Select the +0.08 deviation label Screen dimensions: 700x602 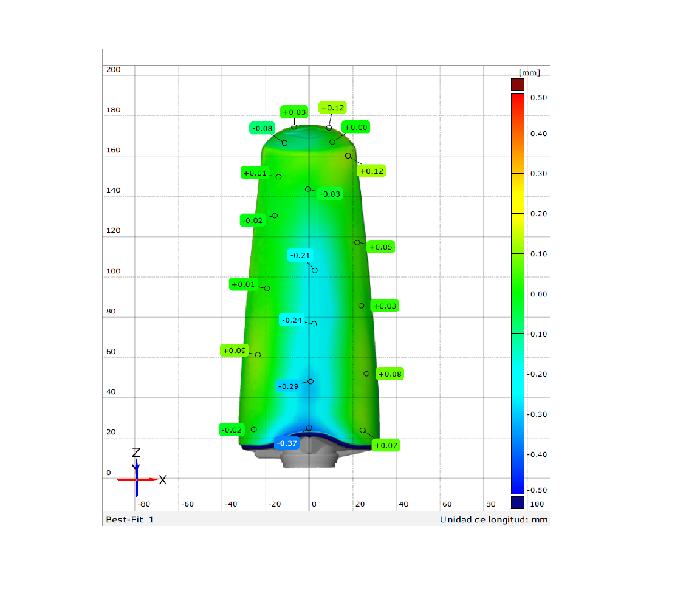[389, 374]
